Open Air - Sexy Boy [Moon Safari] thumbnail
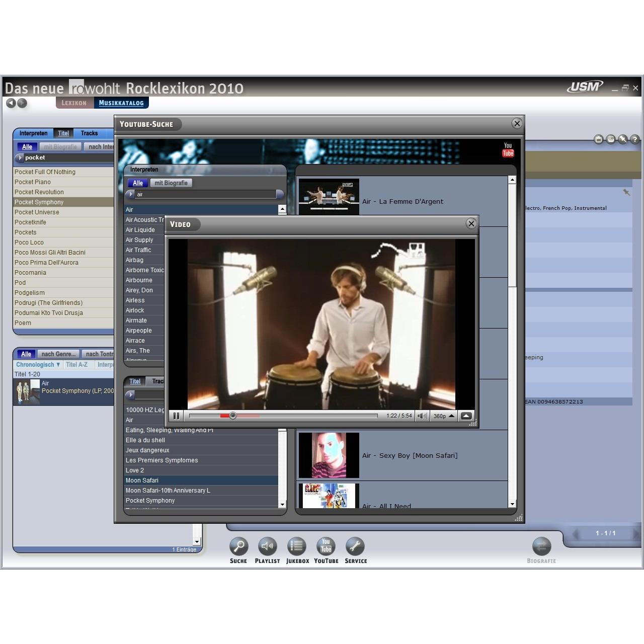The image size is (644, 644). (329, 455)
